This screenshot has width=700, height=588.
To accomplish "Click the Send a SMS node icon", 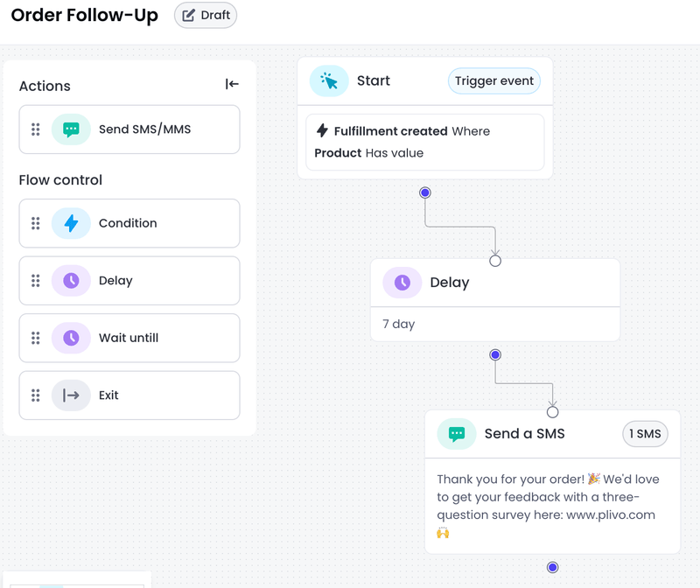I will point(457,434).
